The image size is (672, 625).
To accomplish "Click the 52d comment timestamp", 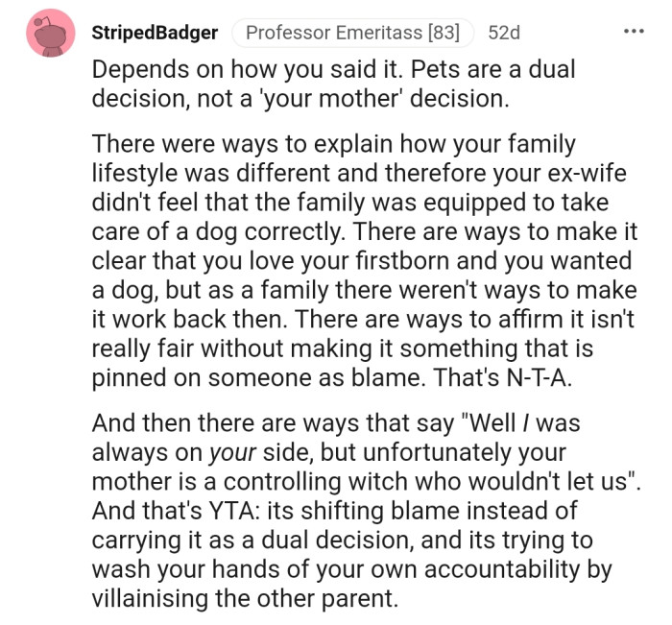I will (503, 33).
